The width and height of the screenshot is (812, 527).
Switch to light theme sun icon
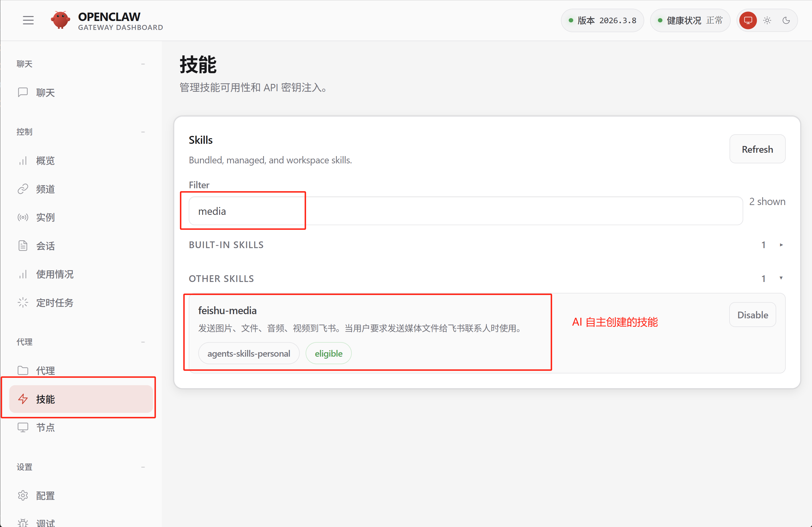(767, 20)
